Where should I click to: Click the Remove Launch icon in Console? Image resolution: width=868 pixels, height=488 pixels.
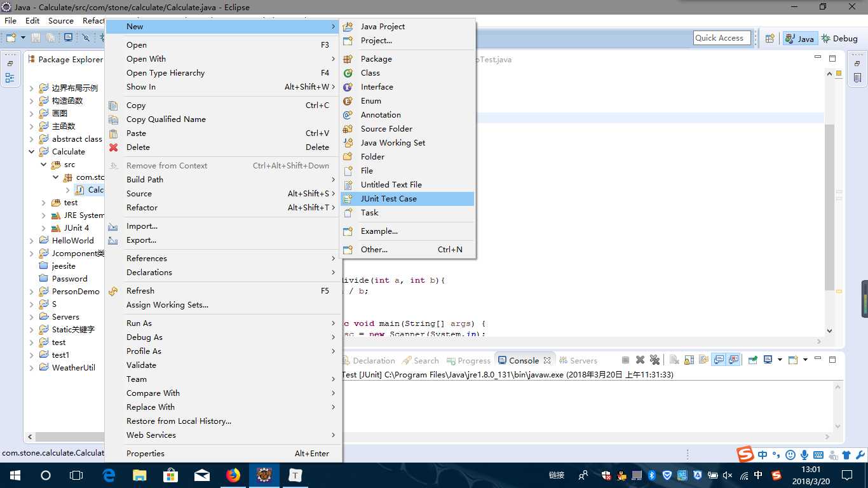click(x=640, y=360)
